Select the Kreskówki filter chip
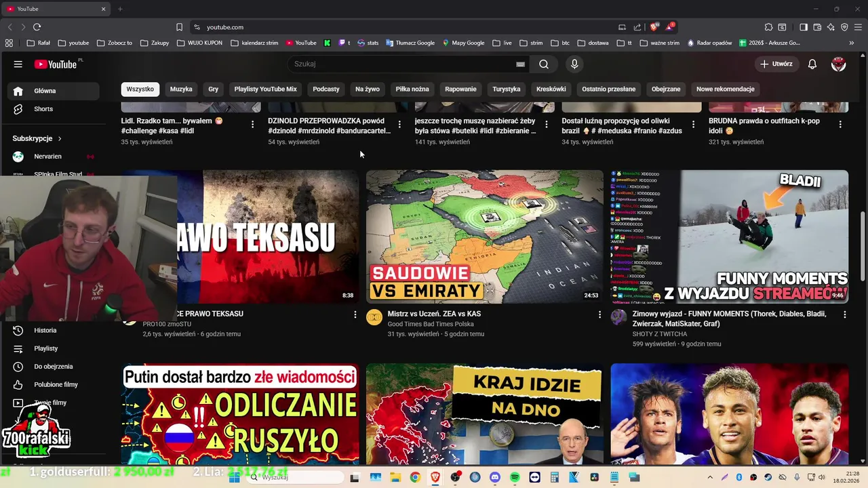This screenshot has height=488, width=868. tap(551, 89)
